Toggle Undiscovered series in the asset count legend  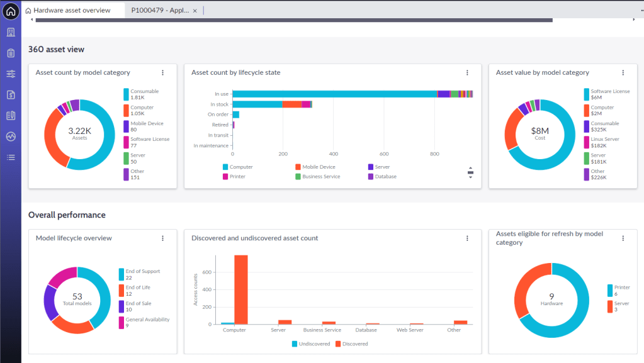[x=312, y=344]
